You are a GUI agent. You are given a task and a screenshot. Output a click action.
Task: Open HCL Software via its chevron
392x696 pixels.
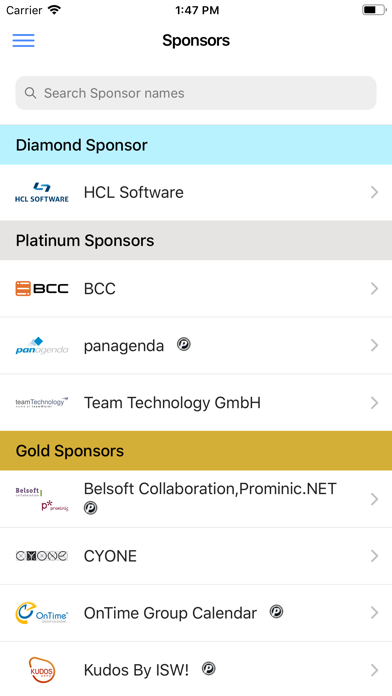(x=374, y=192)
